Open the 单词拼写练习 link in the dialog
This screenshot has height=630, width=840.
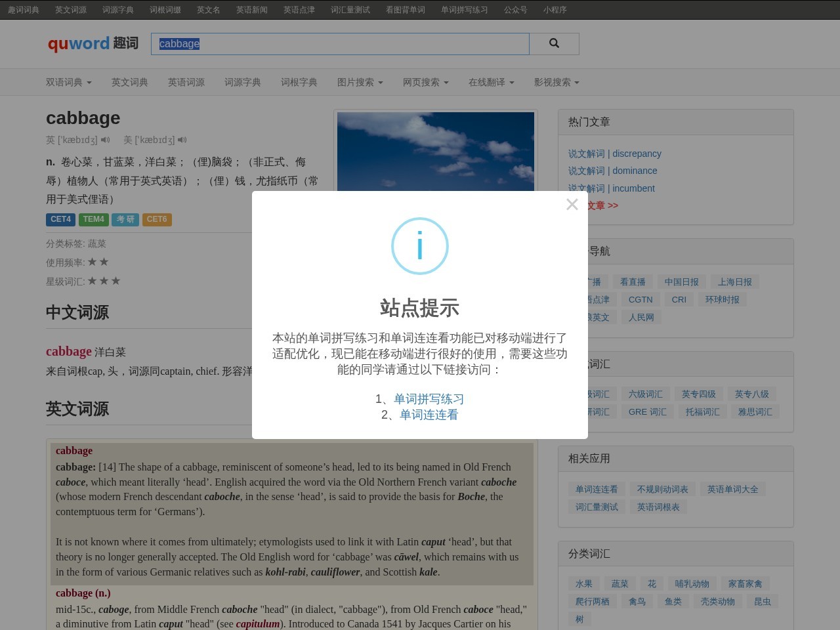(428, 398)
